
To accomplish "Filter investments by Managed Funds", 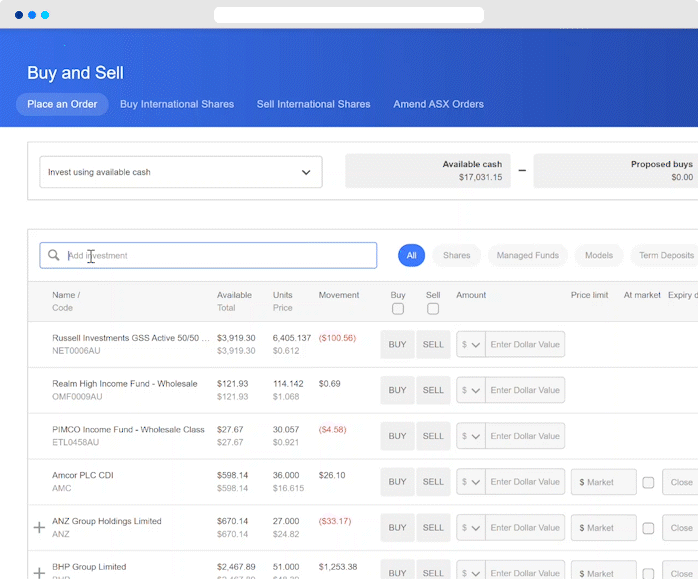I will click(528, 255).
